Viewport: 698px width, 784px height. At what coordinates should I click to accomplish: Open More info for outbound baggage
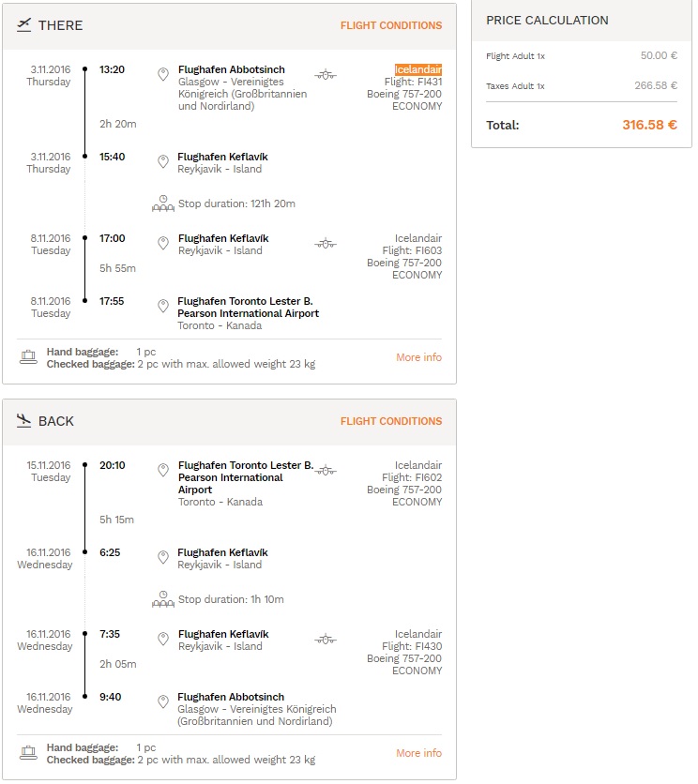click(x=418, y=357)
